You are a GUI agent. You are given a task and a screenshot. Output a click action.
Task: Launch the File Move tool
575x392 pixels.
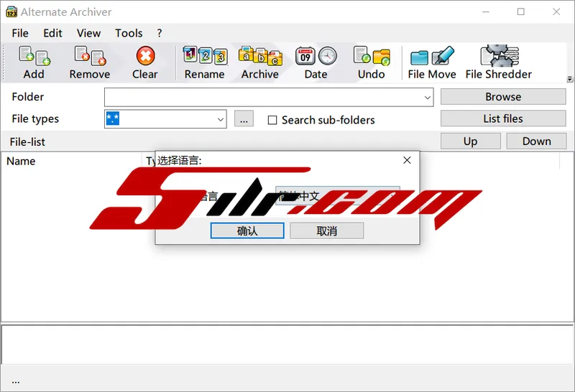432,62
